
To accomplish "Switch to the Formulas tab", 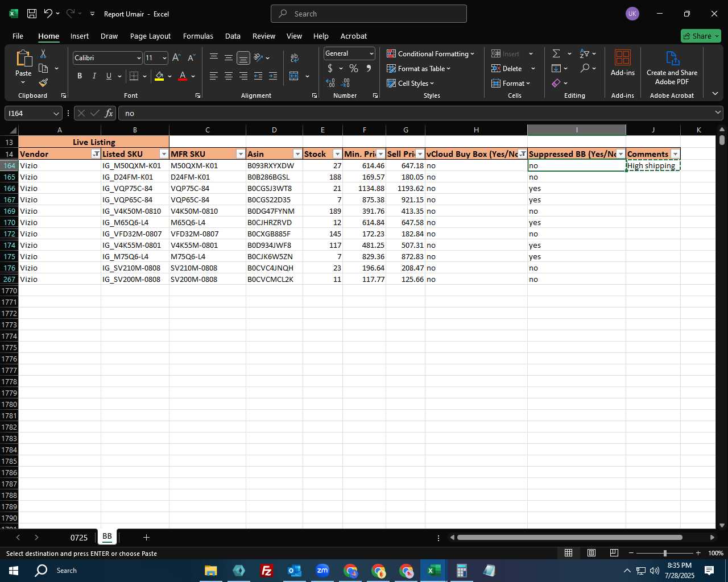I will pos(198,36).
